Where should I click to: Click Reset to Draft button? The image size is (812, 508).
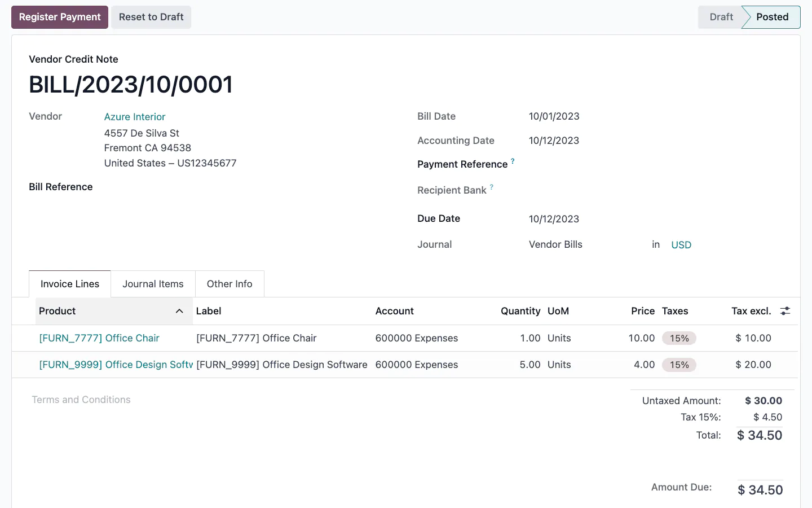tap(151, 17)
